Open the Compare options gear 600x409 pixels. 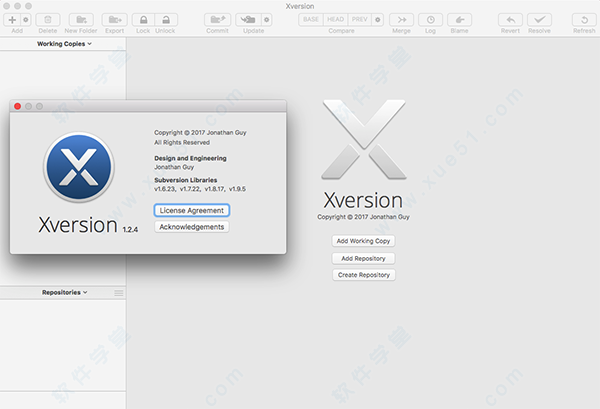coord(378,20)
